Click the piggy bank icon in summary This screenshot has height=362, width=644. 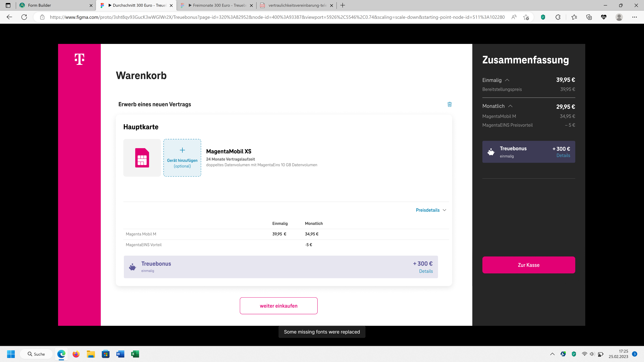click(491, 152)
